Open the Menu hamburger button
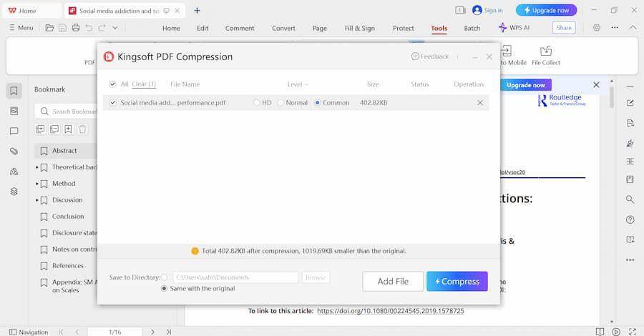 [x=21, y=27]
